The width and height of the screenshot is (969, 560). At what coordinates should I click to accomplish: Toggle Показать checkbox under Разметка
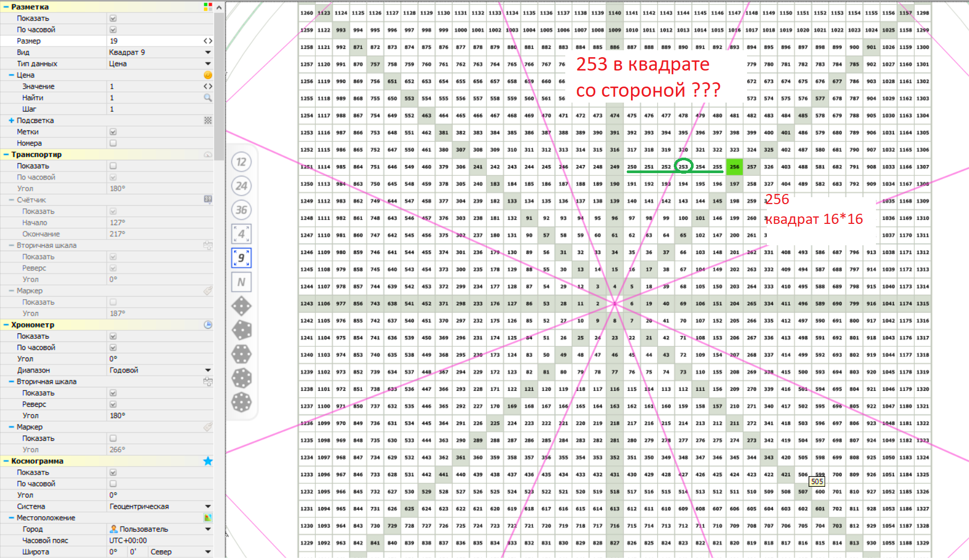point(113,18)
